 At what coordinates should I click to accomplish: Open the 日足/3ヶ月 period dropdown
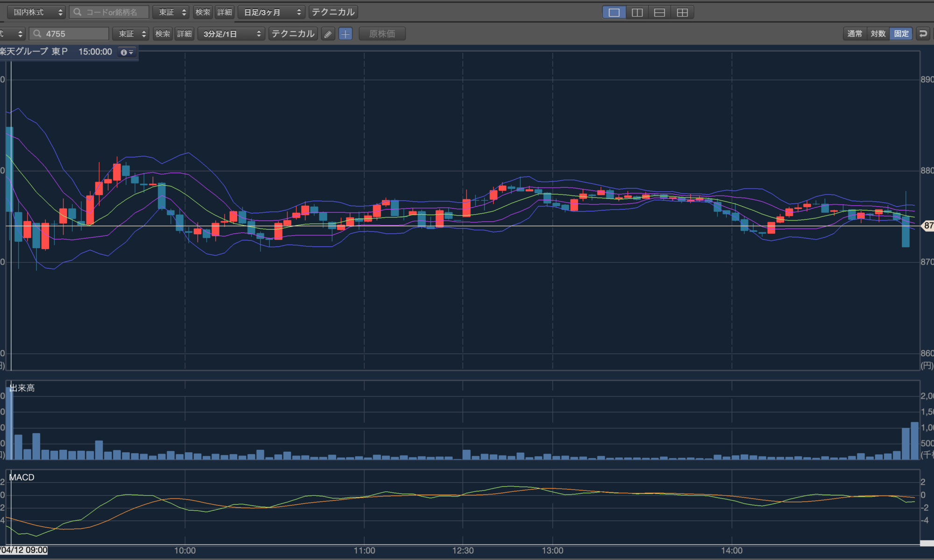tap(271, 13)
